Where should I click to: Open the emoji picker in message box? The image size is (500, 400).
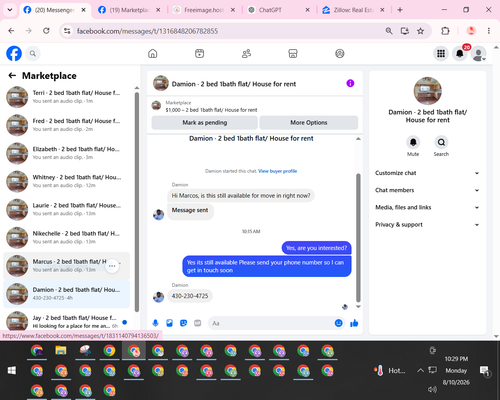click(x=338, y=323)
